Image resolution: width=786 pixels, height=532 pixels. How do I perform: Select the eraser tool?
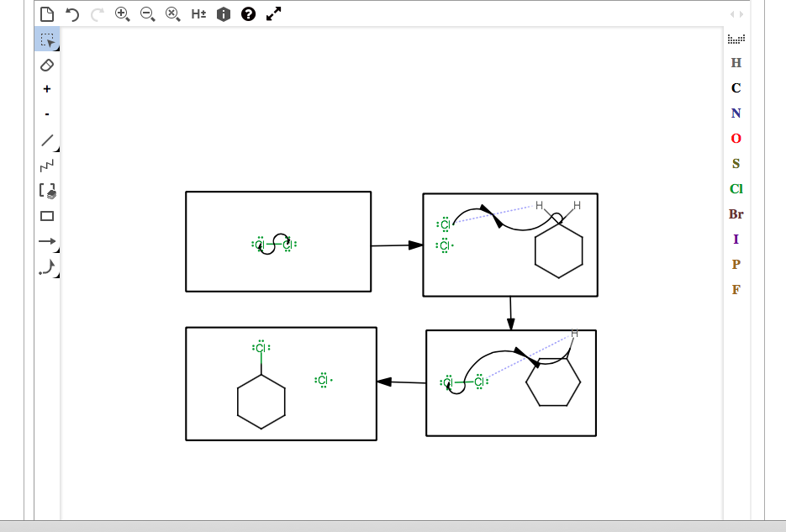[46, 63]
